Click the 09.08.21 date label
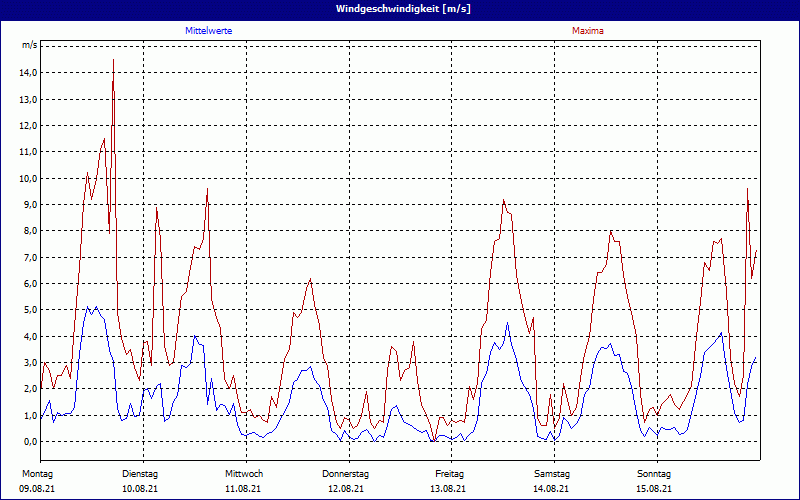Viewport: 800px width, 500px height. click(x=37, y=489)
